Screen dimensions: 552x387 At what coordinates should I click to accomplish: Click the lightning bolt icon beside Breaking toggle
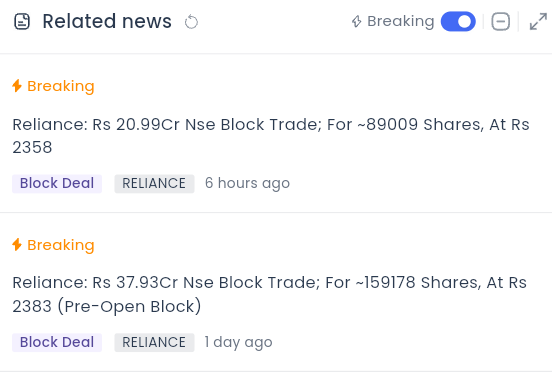356,21
